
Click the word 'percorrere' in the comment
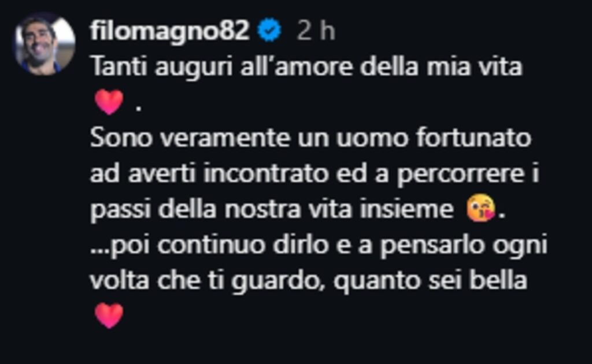460,174
